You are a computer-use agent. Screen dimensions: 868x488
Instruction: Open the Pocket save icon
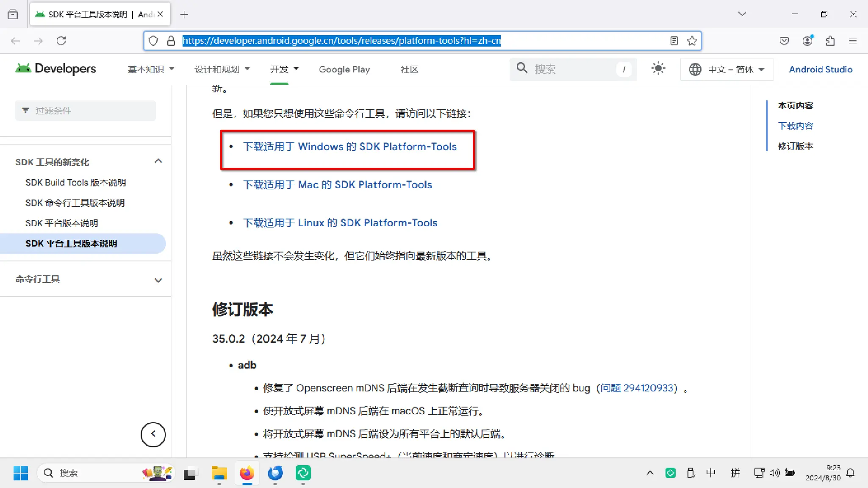pos(784,41)
